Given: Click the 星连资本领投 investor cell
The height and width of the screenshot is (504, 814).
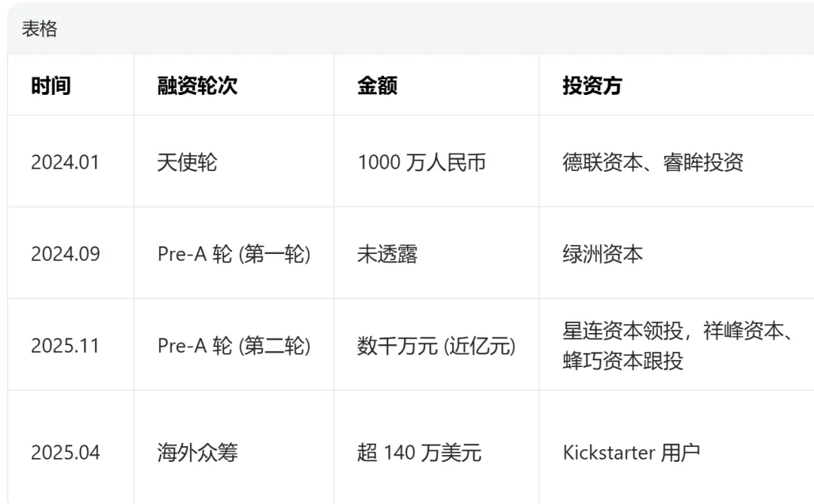Looking at the screenshot, I should (x=678, y=346).
